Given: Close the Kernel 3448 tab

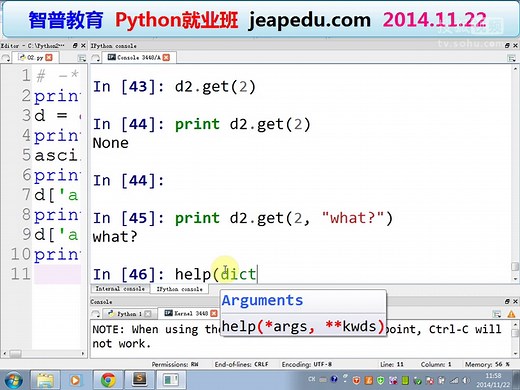Looking at the screenshot, I should tap(214, 313).
